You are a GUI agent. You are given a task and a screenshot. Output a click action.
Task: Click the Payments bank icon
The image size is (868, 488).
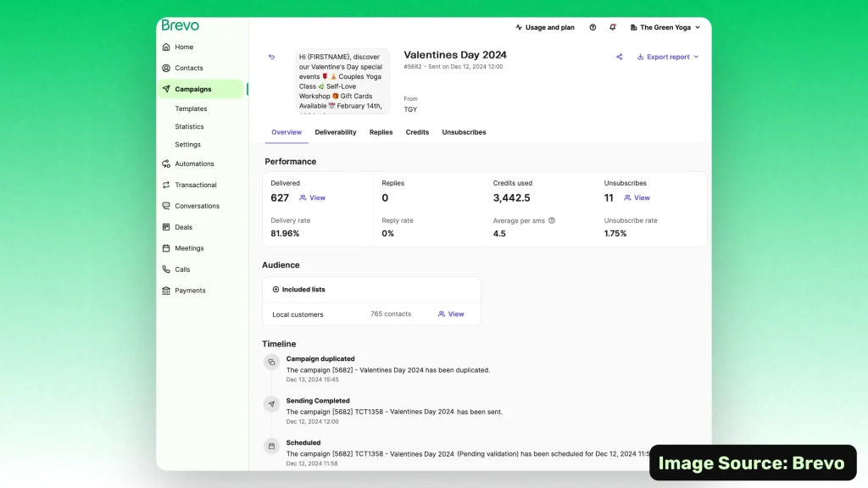coord(166,291)
